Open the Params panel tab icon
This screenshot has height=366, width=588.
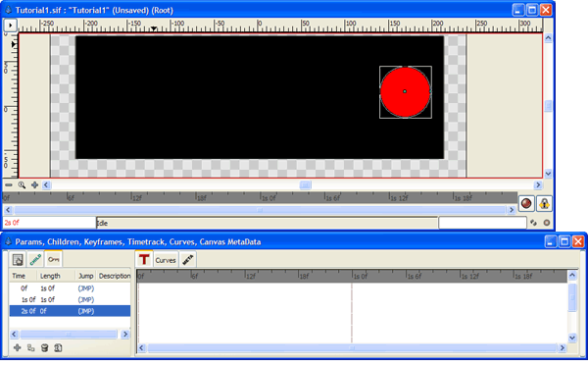pyautogui.click(x=18, y=259)
